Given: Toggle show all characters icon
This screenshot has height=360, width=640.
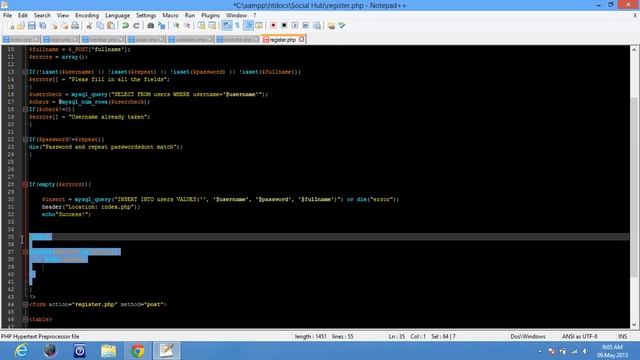Looking at the screenshot, I should [237, 26].
